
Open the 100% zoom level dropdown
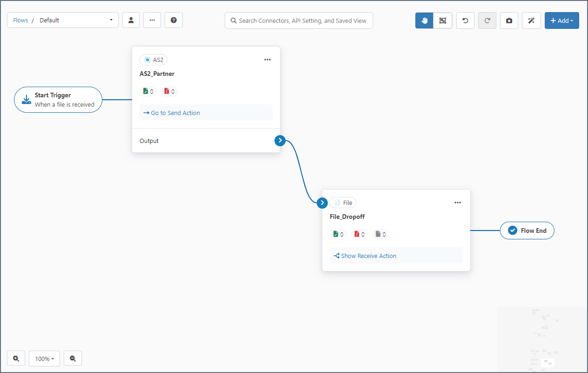(44, 359)
